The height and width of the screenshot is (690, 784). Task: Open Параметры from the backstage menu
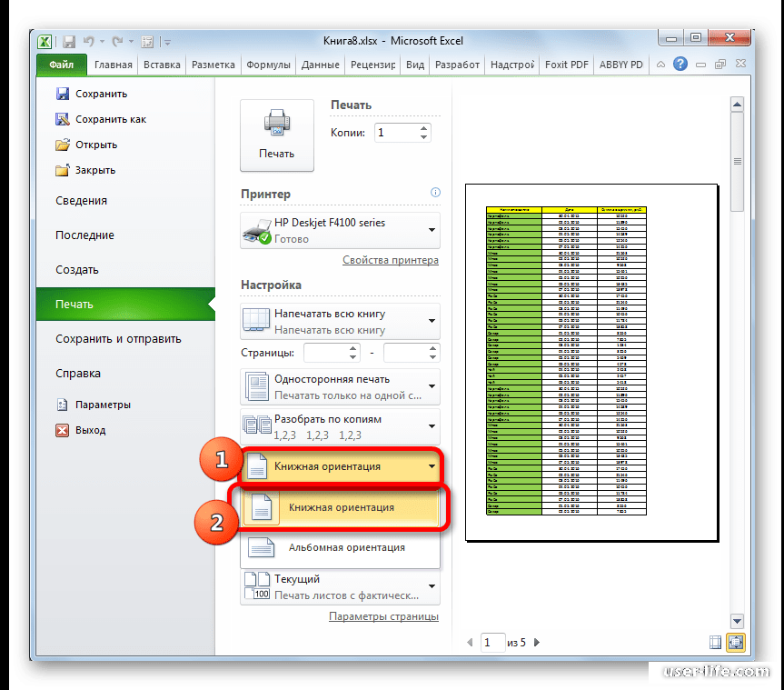(93, 405)
